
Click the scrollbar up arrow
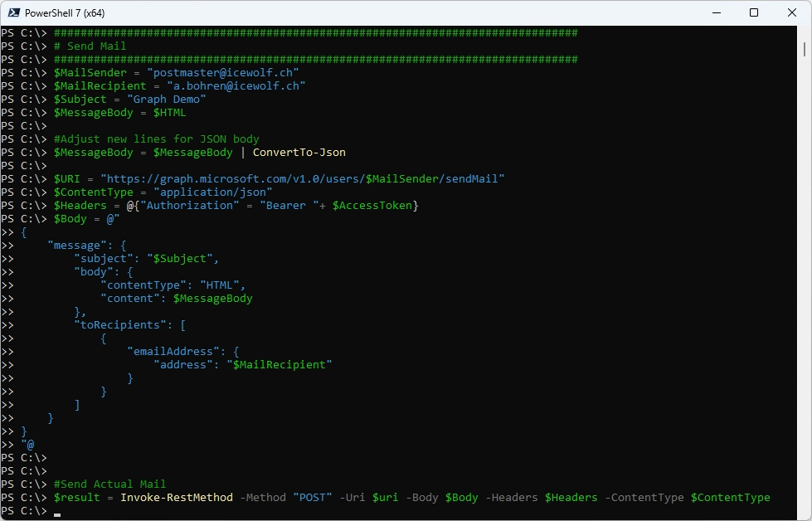click(x=805, y=32)
